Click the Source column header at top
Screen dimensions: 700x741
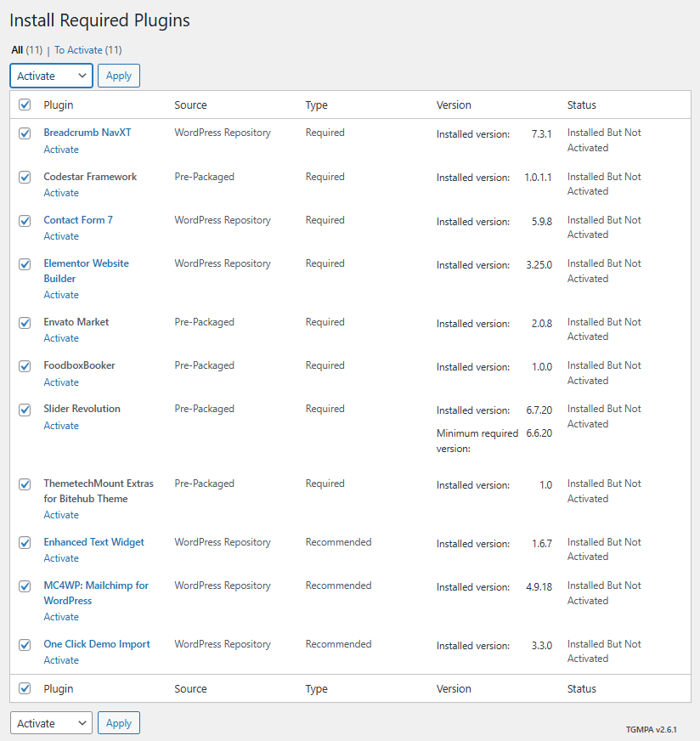tap(190, 105)
